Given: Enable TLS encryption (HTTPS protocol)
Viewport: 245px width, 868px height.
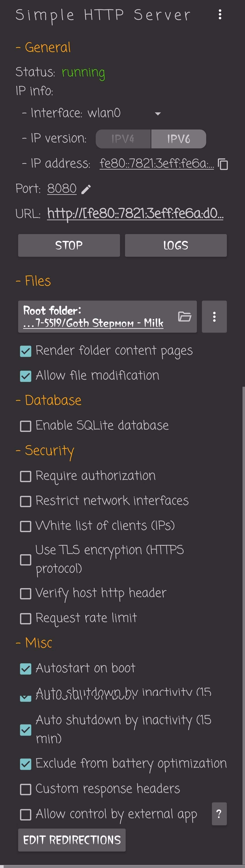Looking at the screenshot, I should tap(26, 560).
